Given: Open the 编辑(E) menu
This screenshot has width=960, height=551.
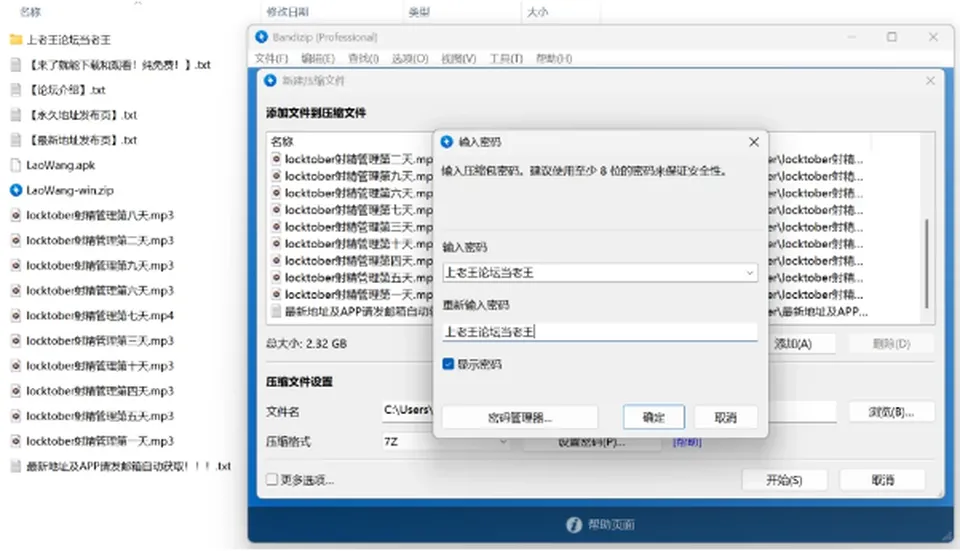Looking at the screenshot, I should tap(318, 59).
